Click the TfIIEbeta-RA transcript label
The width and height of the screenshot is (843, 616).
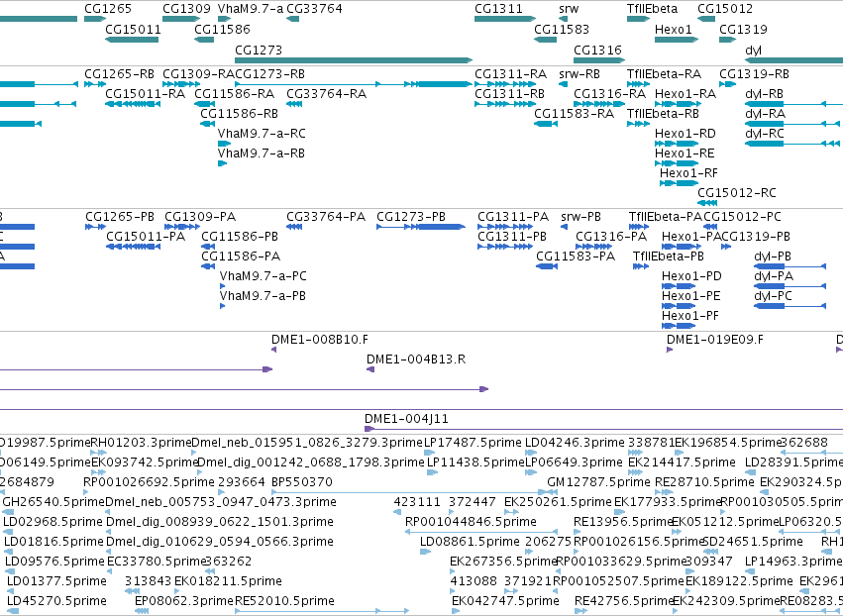[x=664, y=73]
